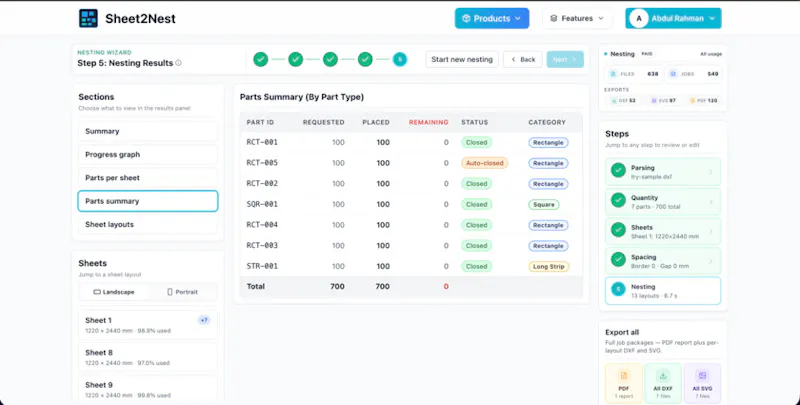Expand the Spacing step chevron
800x405 pixels.
[x=710, y=261]
